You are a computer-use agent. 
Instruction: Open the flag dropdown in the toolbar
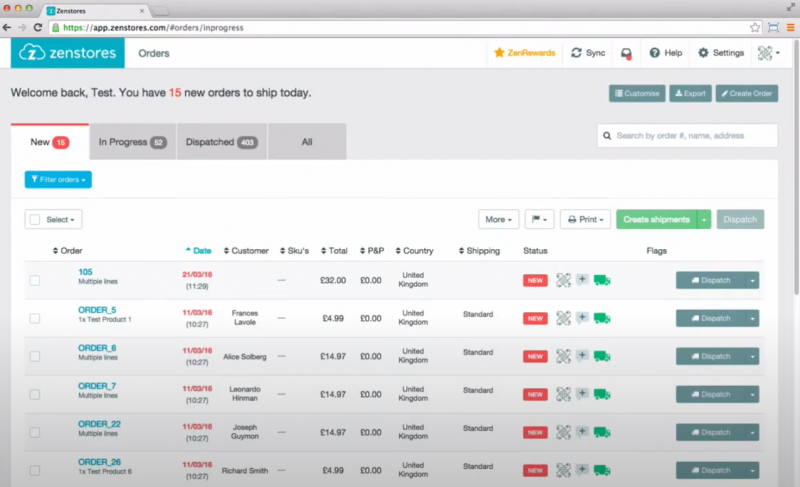tap(539, 219)
